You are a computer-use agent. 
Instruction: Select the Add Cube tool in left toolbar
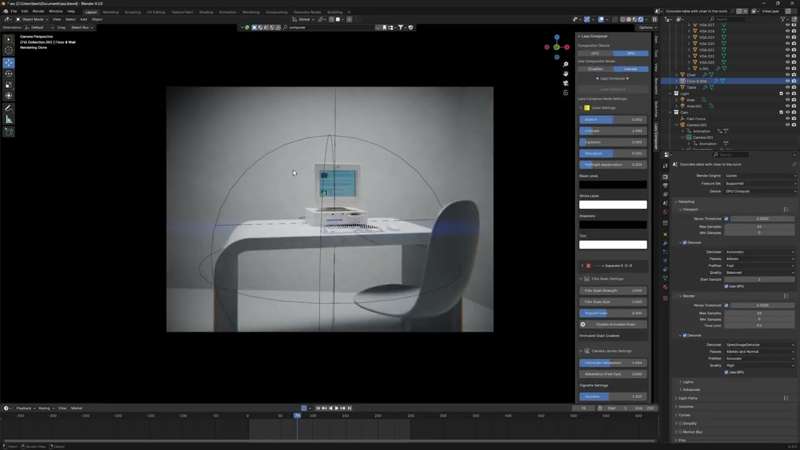9,132
